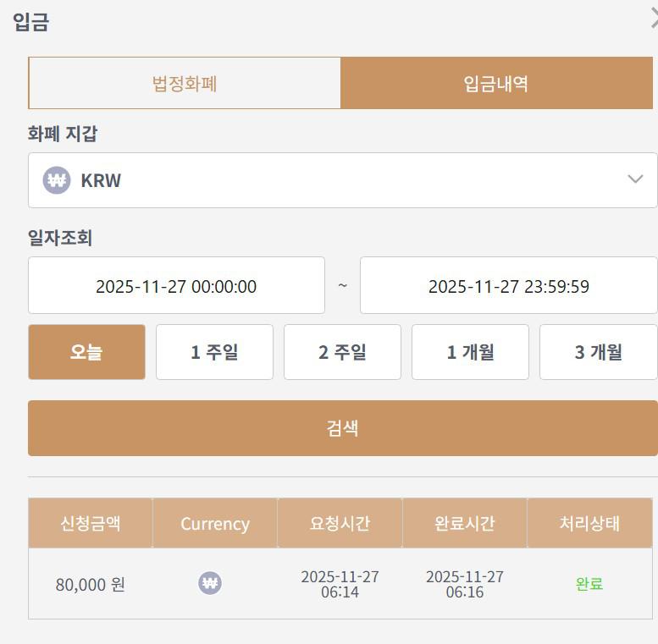This screenshot has height=644, width=658.
Task: Click the end date field 2025-11-27 23:59:59
Action: click(508, 286)
